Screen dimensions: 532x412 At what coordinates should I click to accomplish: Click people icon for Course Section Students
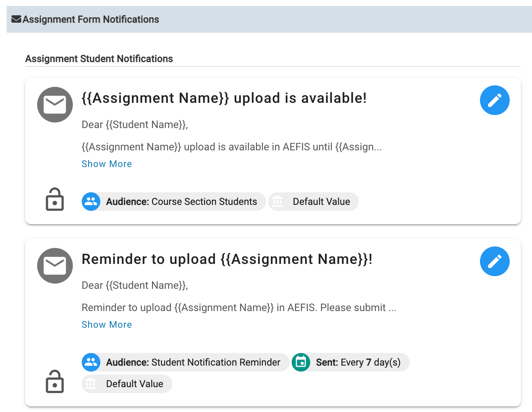pos(91,202)
